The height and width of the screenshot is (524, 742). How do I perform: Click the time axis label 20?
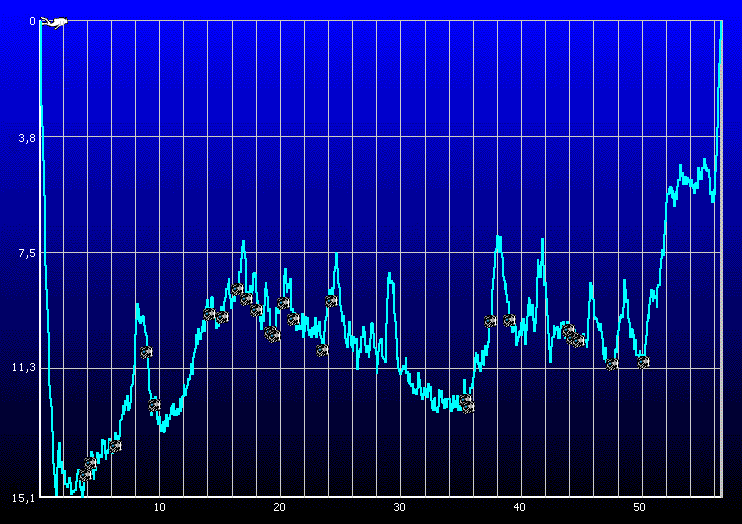click(279, 507)
